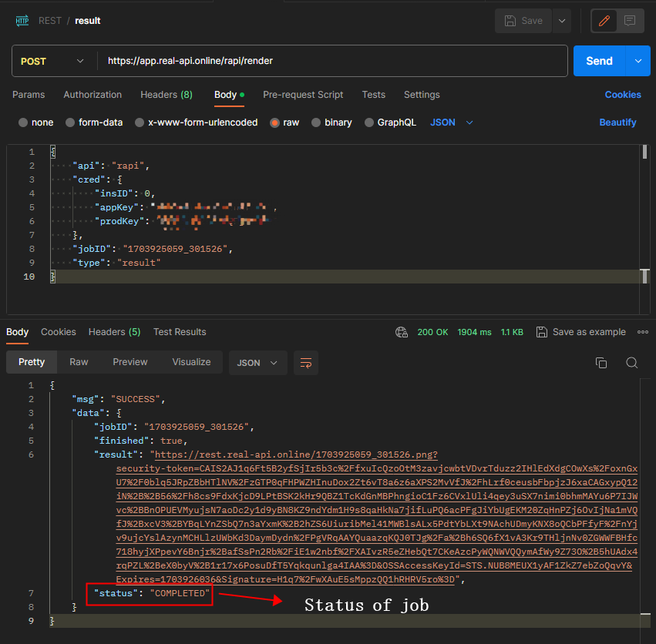Search the response with magnifier icon

(631, 363)
